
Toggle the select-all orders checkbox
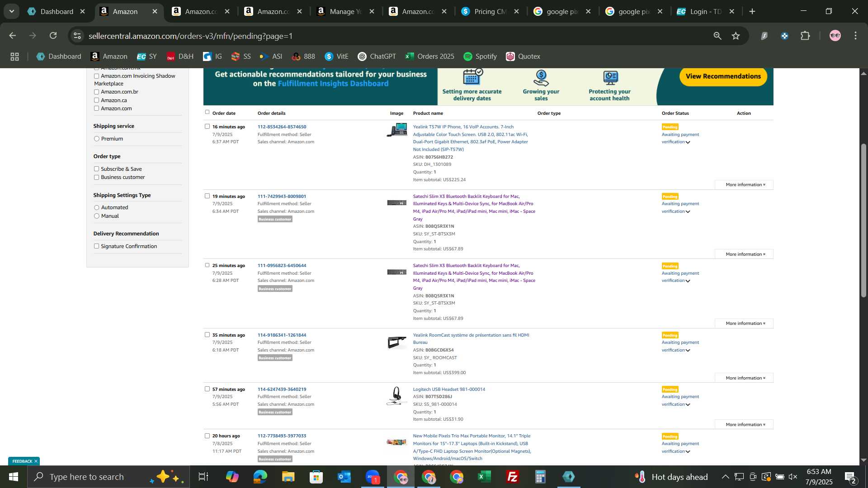coord(207,112)
